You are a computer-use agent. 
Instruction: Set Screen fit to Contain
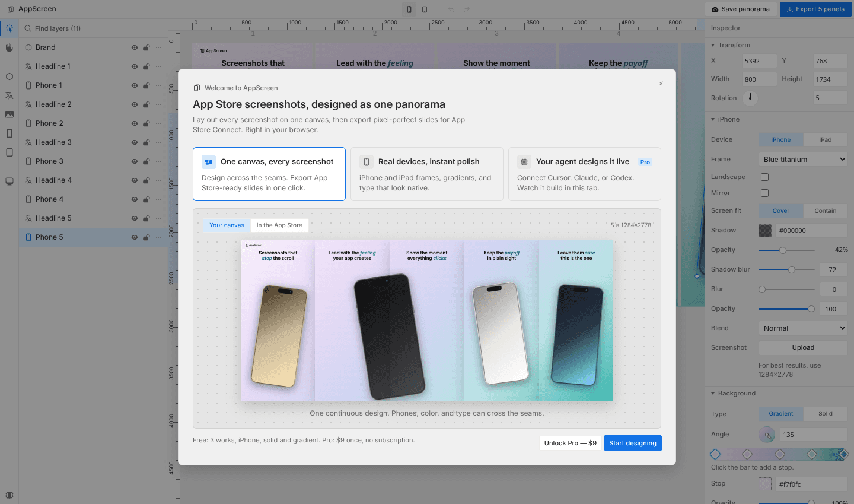click(826, 210)
